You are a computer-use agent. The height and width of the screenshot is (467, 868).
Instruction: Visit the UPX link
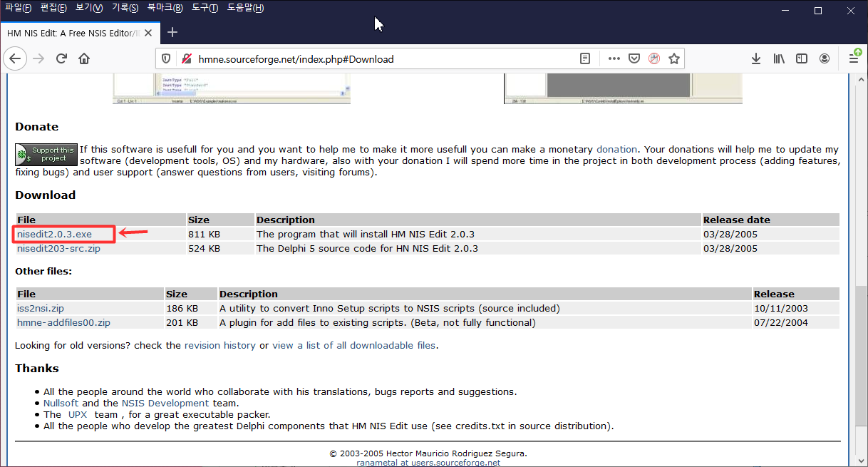pos(79,415)
